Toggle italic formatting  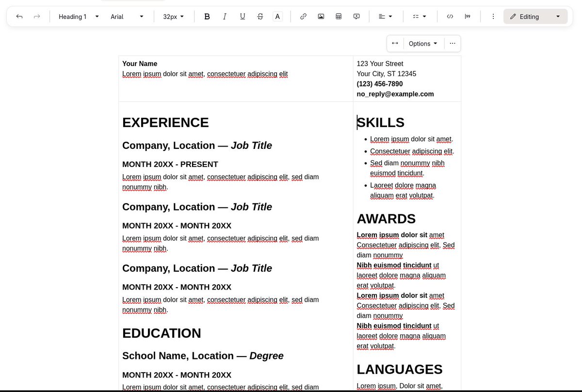225,16
